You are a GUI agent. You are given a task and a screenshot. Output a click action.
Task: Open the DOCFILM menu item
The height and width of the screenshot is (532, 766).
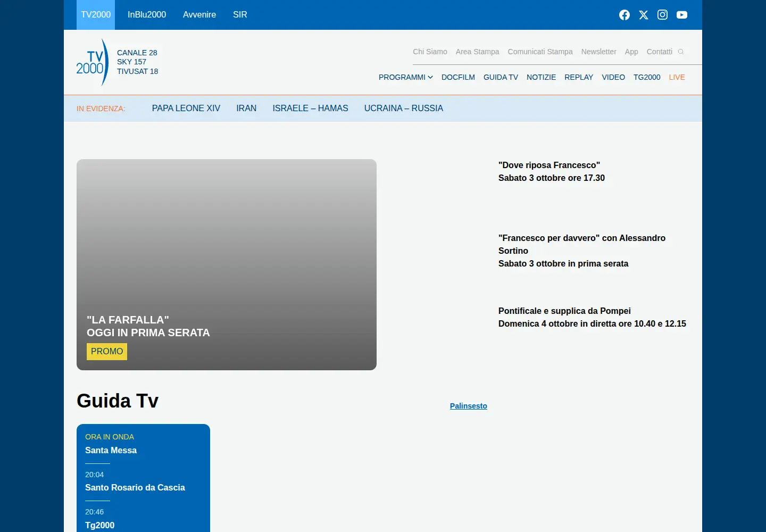click(x=458, y=77)
